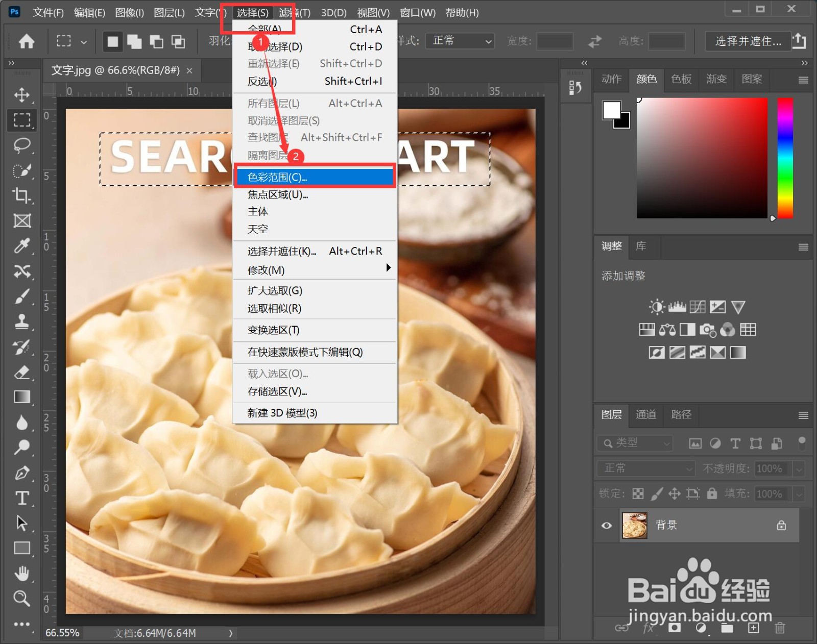Select the Brush tool

(x=21, y=296)
